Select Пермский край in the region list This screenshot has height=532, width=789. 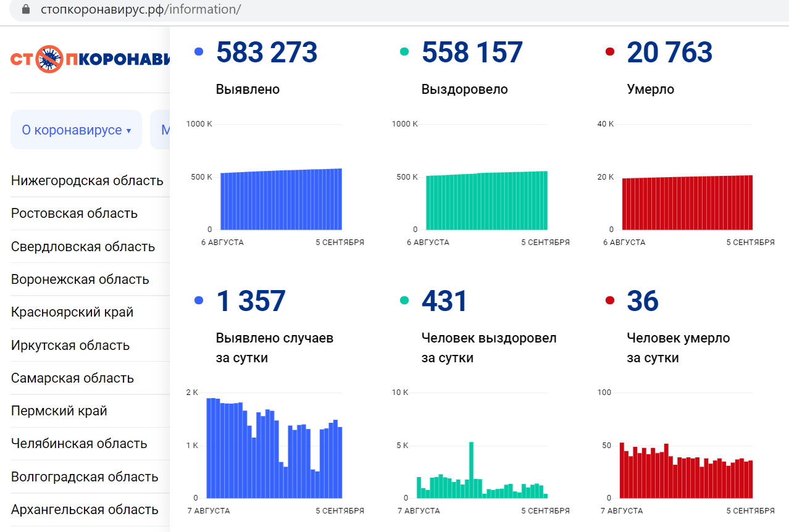click(x=59, y=411)
